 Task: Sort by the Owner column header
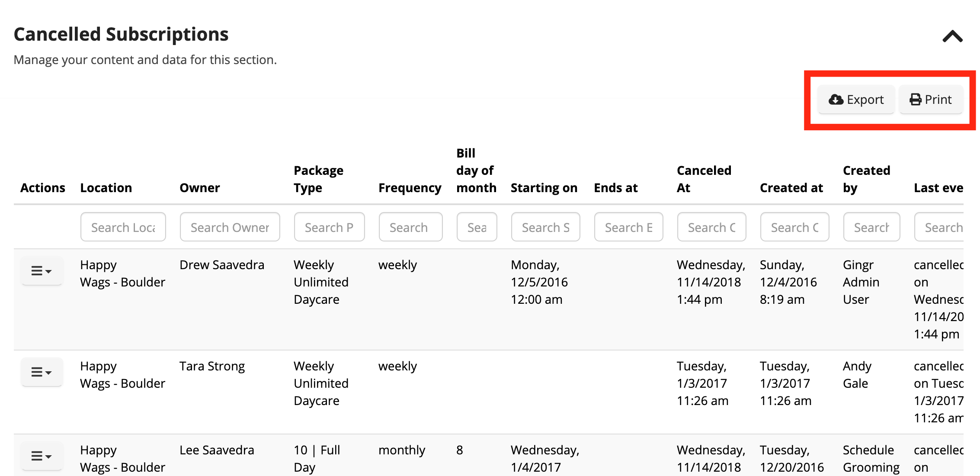click(x=199, y=187)
